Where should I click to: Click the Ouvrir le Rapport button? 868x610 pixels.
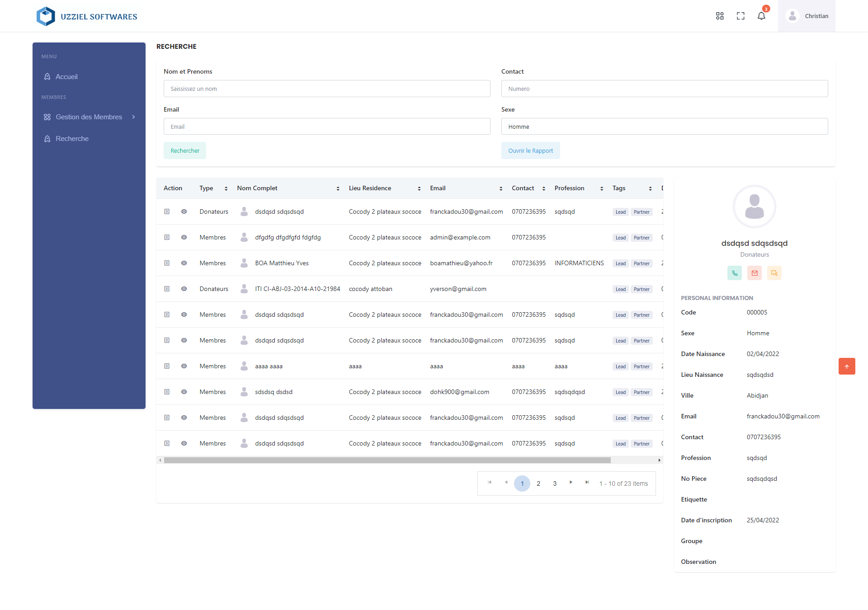coord(530,151)
